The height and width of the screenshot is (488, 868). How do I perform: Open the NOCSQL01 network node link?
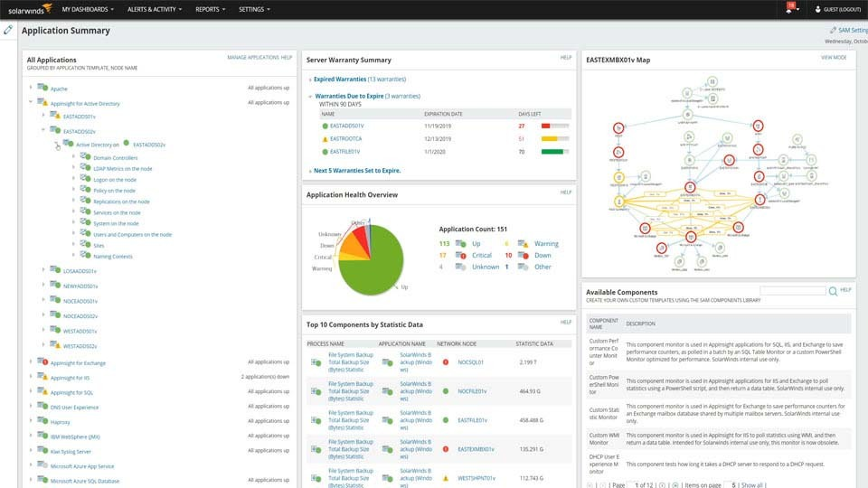pyautogui.click(x=470, y=362)
